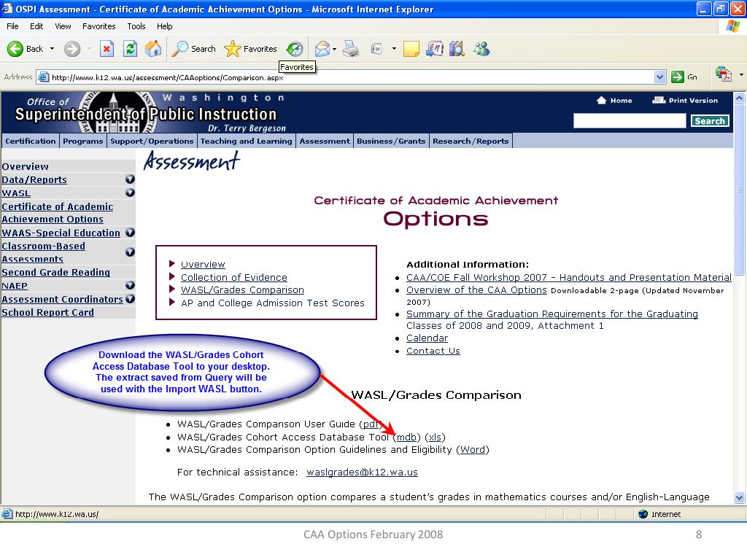Expand the Classroom-Based Assessments arrow
The width and height of the screenshot is (747, 560).
pos(130,252)
